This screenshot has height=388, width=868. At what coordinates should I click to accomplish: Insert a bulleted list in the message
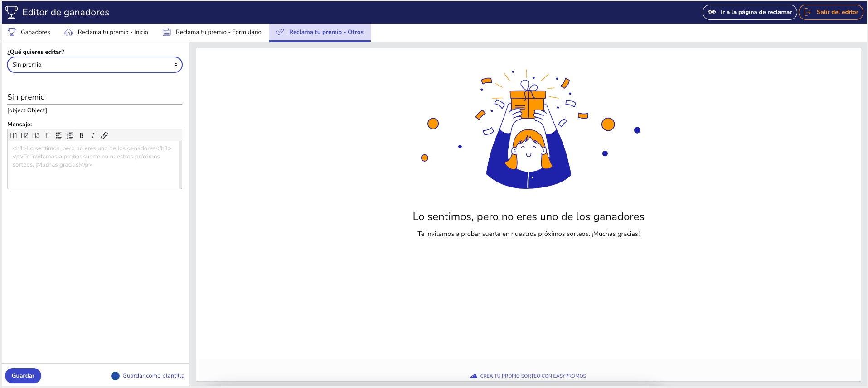[x=58, y=135]
